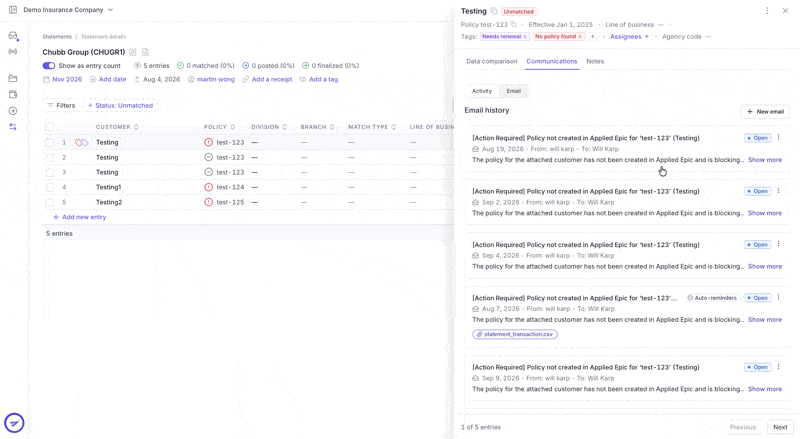
Task: Click the New email button
Action: pyautogui.click(x=765, y=111)
